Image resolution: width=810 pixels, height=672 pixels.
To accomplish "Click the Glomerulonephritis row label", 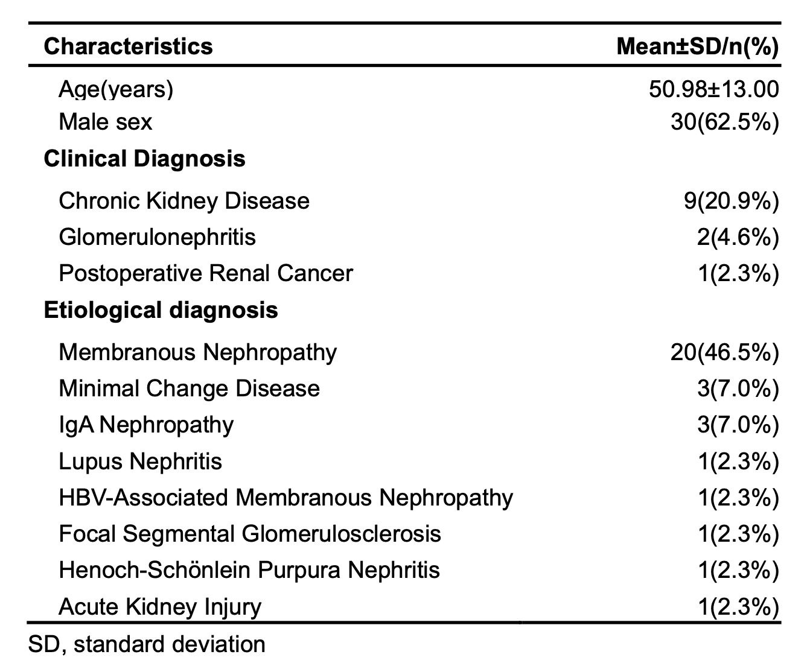I will point(157,237).
